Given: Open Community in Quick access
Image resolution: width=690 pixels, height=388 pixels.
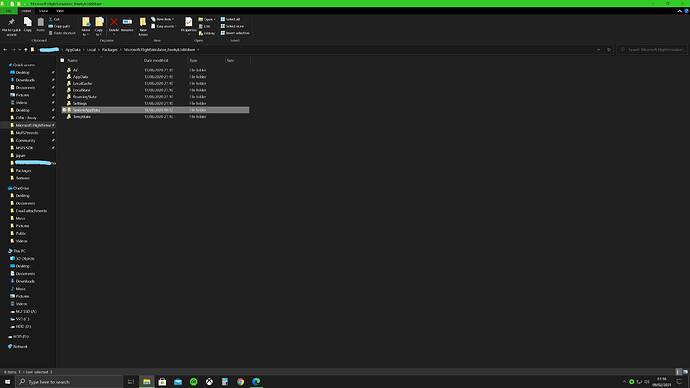Looking at the screenshot, I should pyautogui.click(x=26, y=140).
